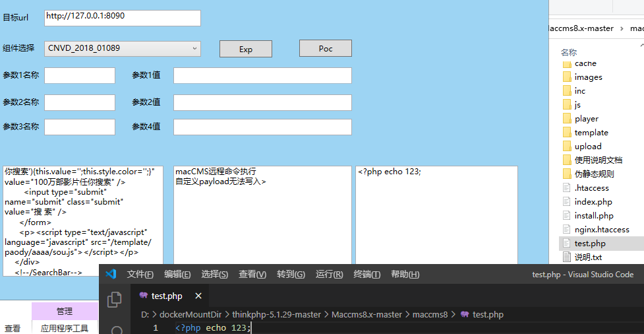The height and width of the screenshot is (334, 644).
Task: Select the .htaccess file
Action: point(591,188)
